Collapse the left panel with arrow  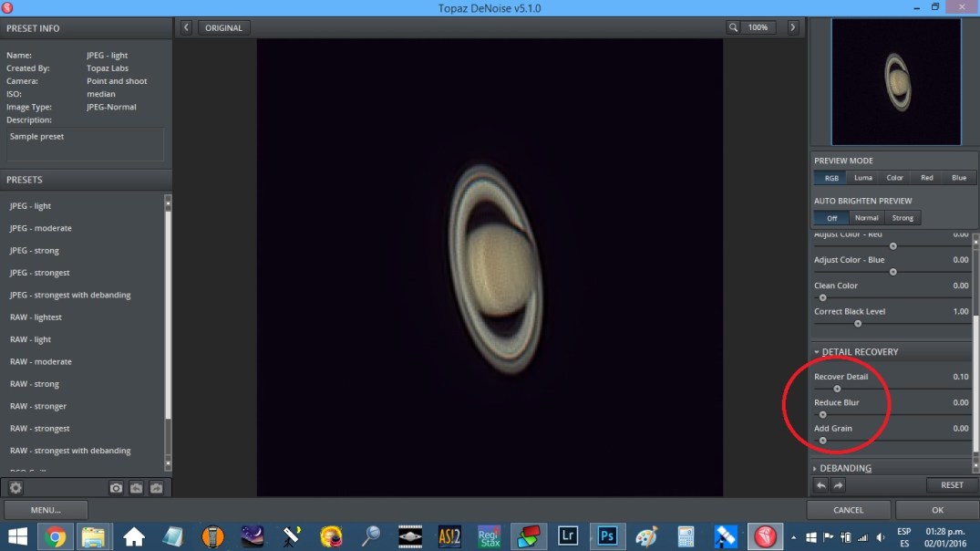(x=186, y=27)
